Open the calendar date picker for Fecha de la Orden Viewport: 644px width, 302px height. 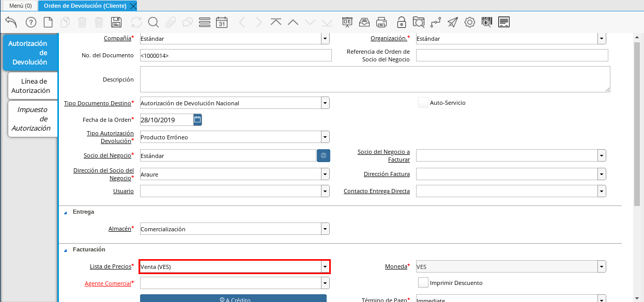tap(197, 120)
